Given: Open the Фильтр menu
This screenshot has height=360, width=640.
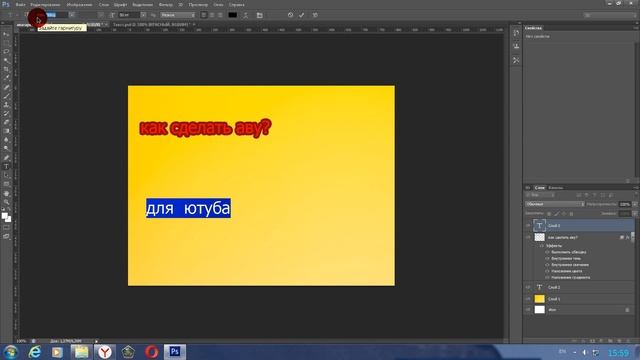Looking at the screenshot, I should (x=166, y=4).
